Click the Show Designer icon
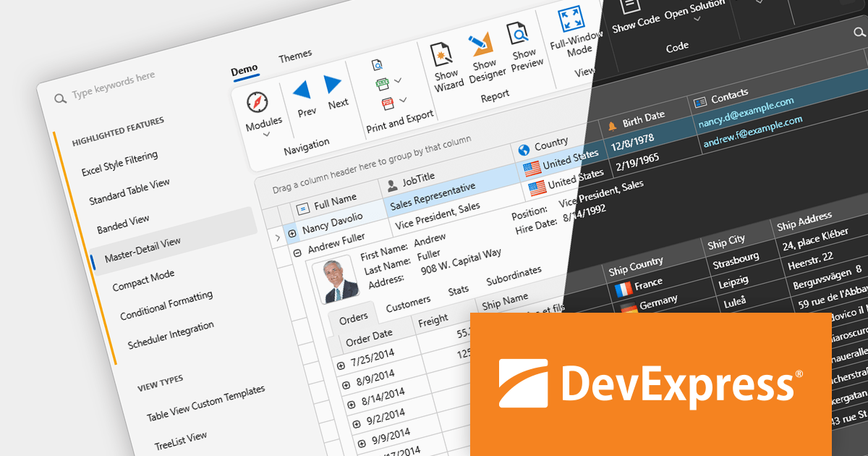The height and width of the screenshot is (456, 868). 480,44
